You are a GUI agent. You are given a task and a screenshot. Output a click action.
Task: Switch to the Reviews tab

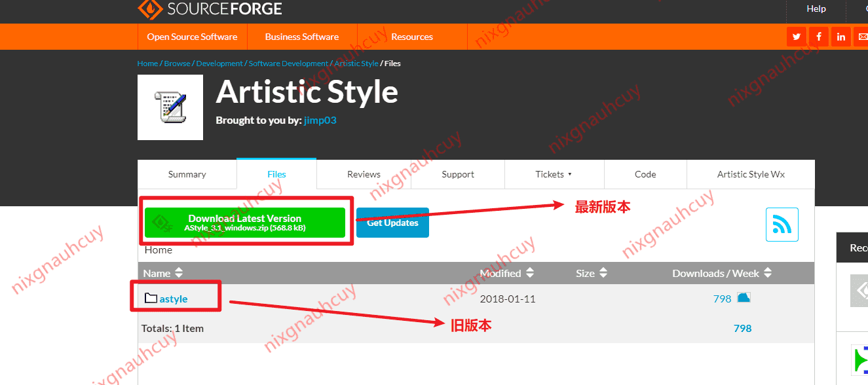pos(364,174)
